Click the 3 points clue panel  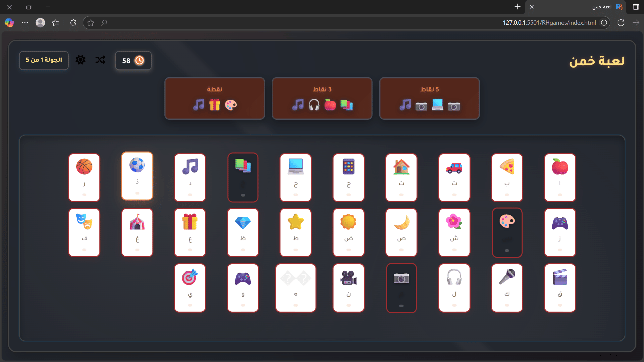pyautogui.click(x=322, y=99)
